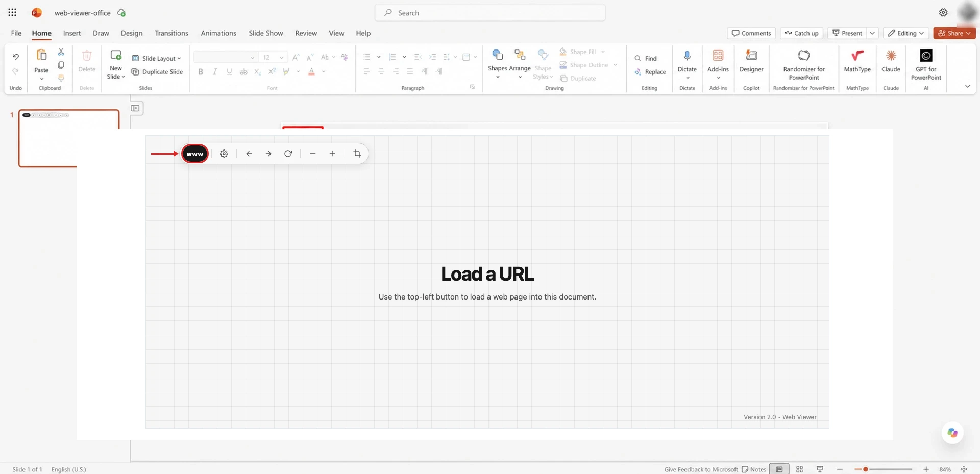Open web viewer settings gear
980x474 pixels.
(224, 154)
